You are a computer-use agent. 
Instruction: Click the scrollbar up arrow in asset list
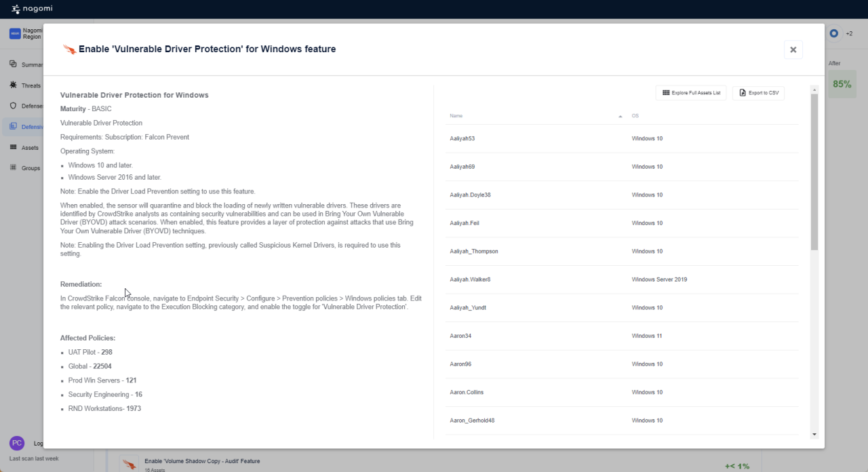pos(814,90)
